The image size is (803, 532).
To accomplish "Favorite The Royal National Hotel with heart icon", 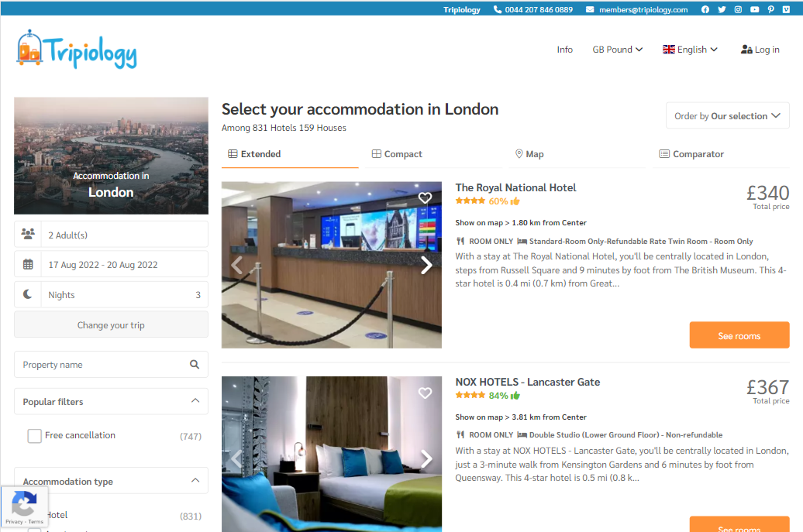I will (425, 198).
